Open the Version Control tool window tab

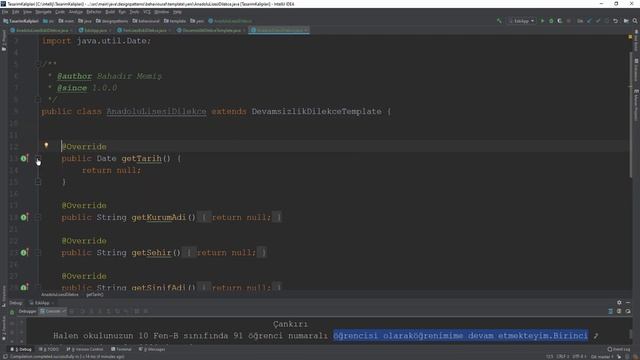point(85,349)
